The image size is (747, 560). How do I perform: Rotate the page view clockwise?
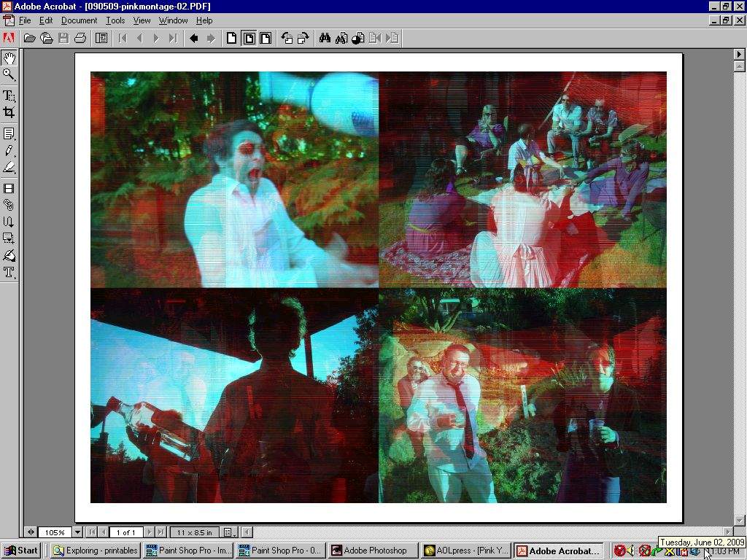tap(303, 38)
